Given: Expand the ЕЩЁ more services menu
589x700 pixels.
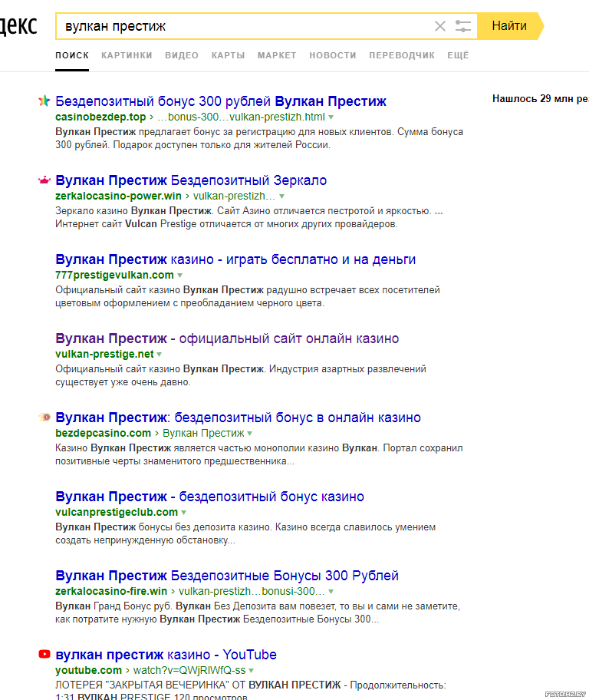Looking at the screenshot, I should coord(458,55).
